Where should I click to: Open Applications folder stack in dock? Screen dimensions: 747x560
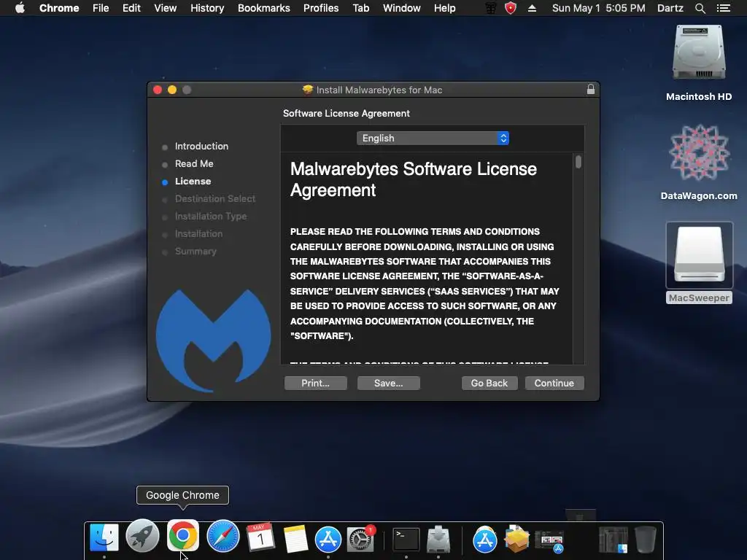484,540
